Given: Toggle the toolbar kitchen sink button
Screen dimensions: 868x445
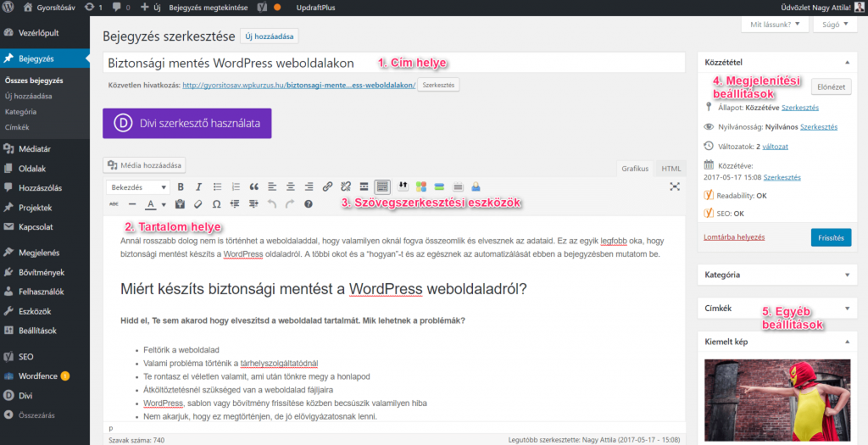Looking at the screenshot, I should coord(382,186).
